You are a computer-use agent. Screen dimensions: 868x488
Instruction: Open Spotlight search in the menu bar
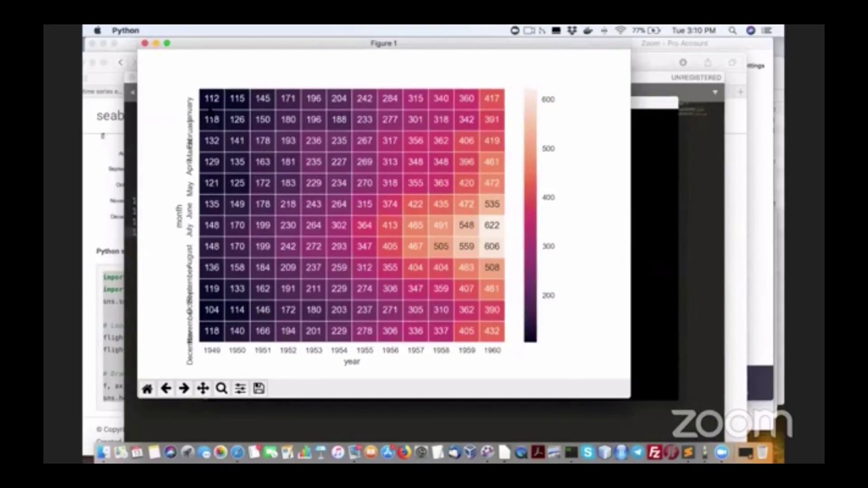(x=732, y=30)
